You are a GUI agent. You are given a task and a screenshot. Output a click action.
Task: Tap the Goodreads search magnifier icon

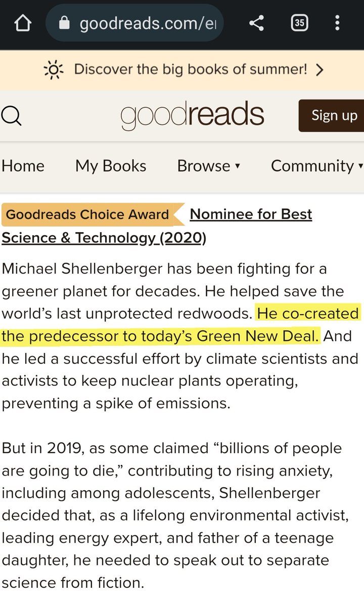(x=11, y=116)
